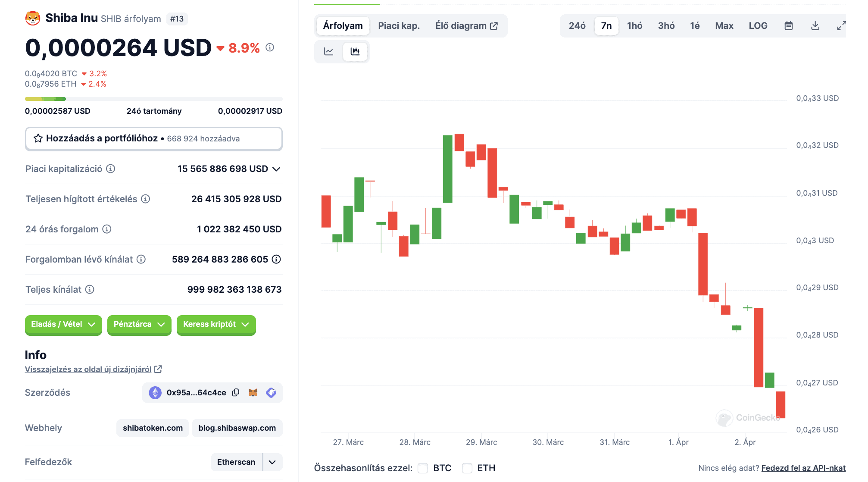This screenshot has height=482, width=868.
Task: Select Piaci kap. chart tab
Action: pos(399,26)
